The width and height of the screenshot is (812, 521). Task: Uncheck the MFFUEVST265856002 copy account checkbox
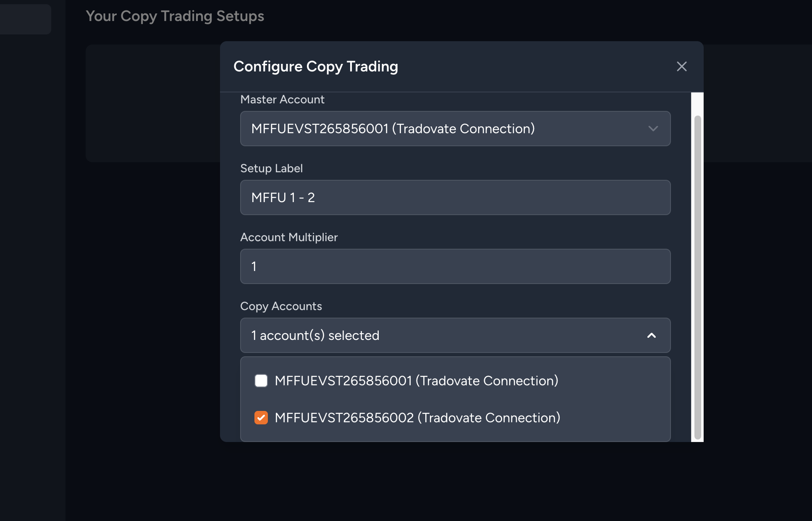point(261,418)
